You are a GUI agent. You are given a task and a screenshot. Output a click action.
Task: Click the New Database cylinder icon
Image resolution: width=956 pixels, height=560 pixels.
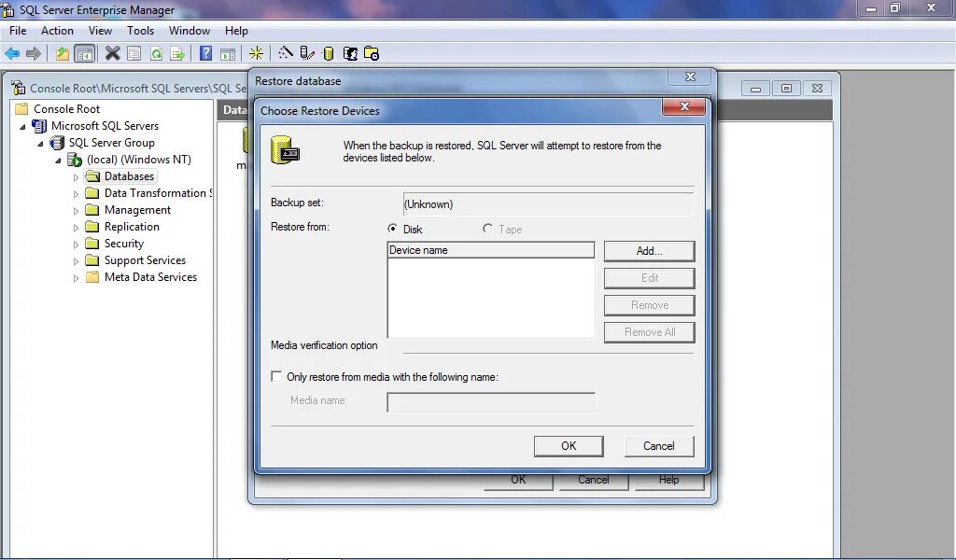click(328, 53)
